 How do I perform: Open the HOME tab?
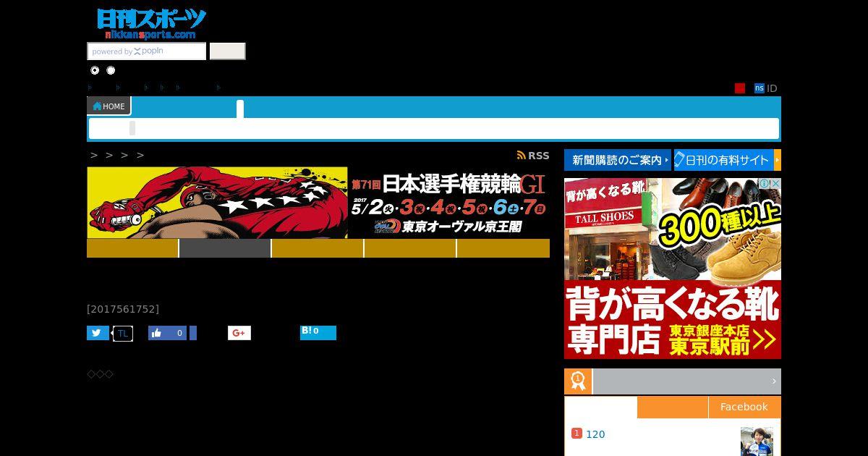click(x=109, y=106)
